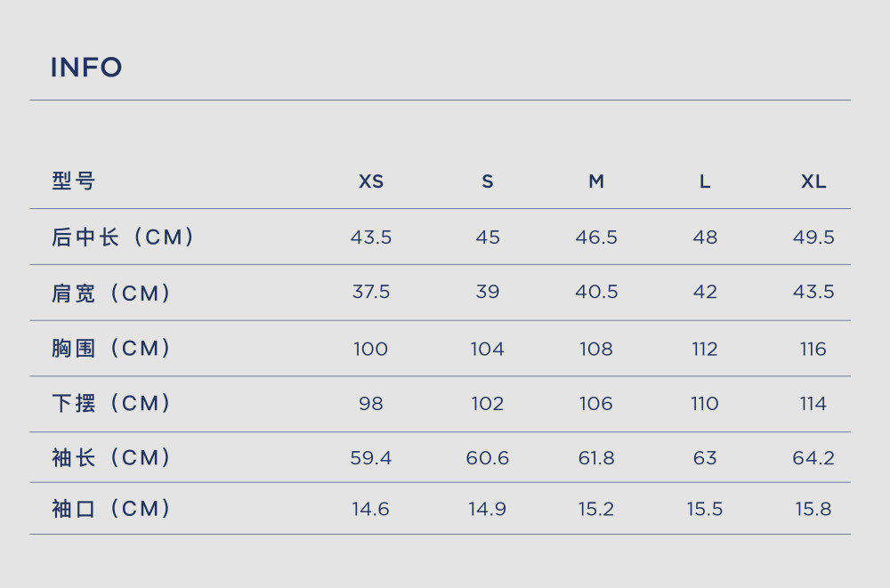Select the L size column header
890x588 pixels.
705,181
